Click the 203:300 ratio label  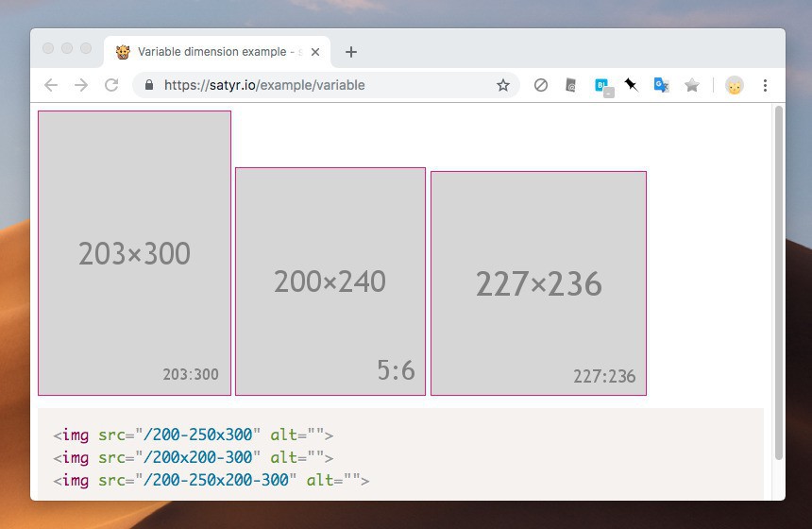pyautogui.click(x=191, y=374)
